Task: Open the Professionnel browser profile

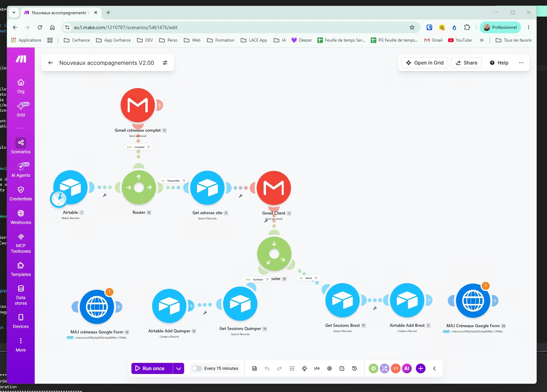Action: click(x=500, y=27)
